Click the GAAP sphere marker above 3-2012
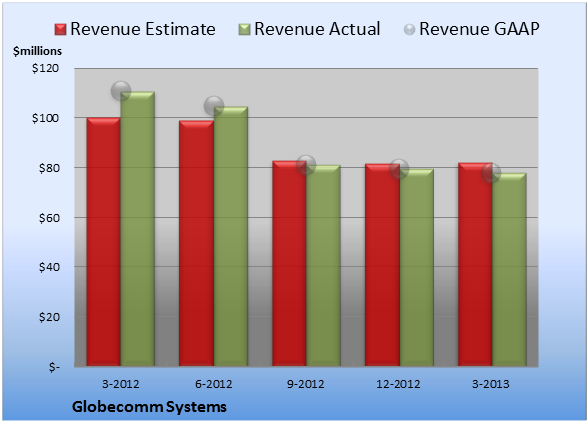 tap(121, 91)
